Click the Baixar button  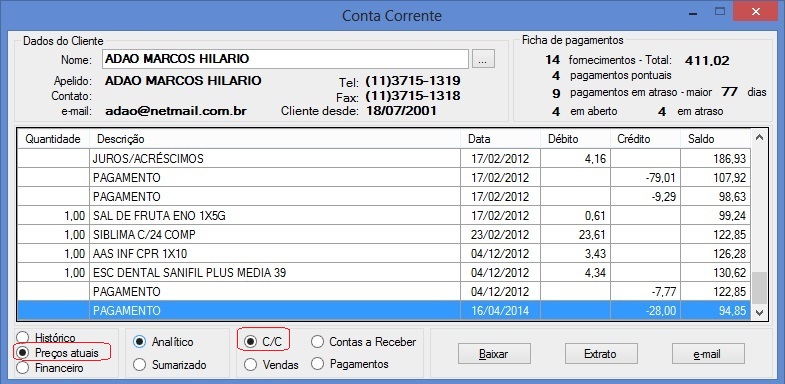(494, 354)
